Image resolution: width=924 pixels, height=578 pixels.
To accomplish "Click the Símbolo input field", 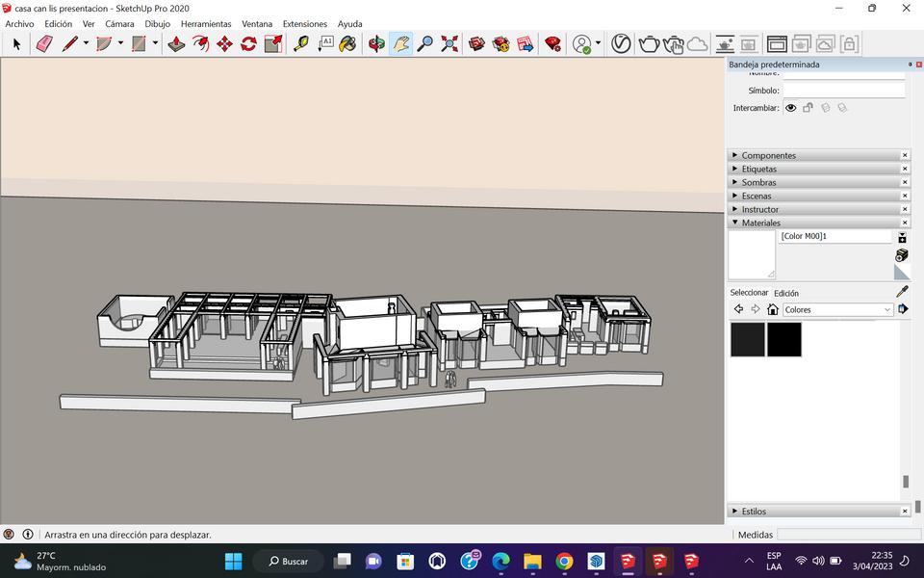I will pos(843,91).
